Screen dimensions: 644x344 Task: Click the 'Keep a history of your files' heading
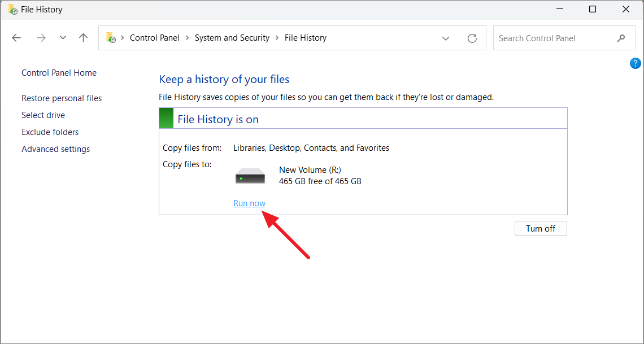click(x=224, y=79)
